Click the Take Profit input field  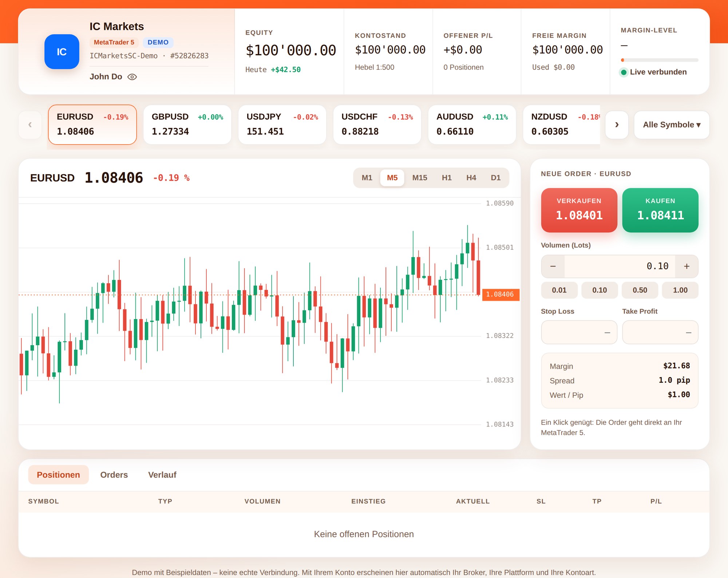[x=660, y=332]
